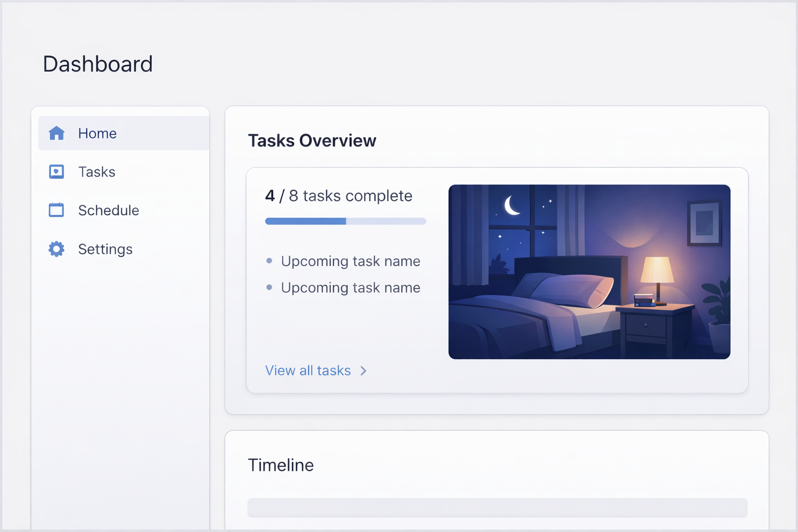The height and width of the screenshot is (532, 798).
Task: Click the 4 / 8 tasks complete text
Action: 339,196
